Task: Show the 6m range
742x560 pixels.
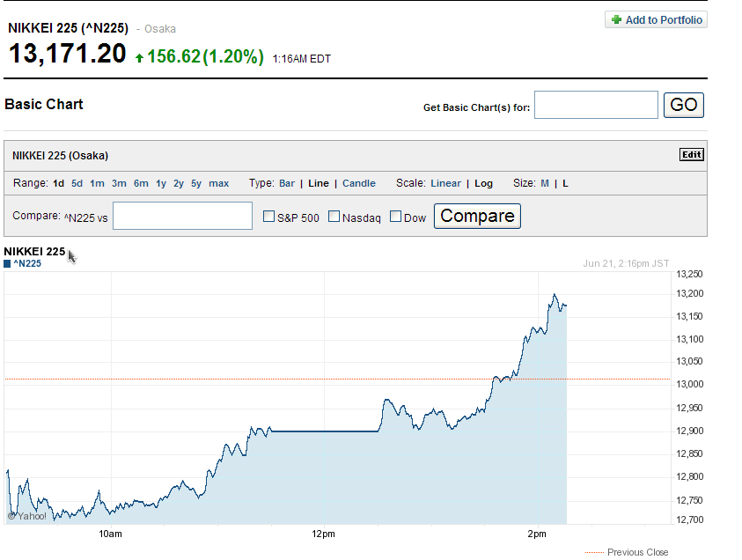Action: tap(141, 183)
